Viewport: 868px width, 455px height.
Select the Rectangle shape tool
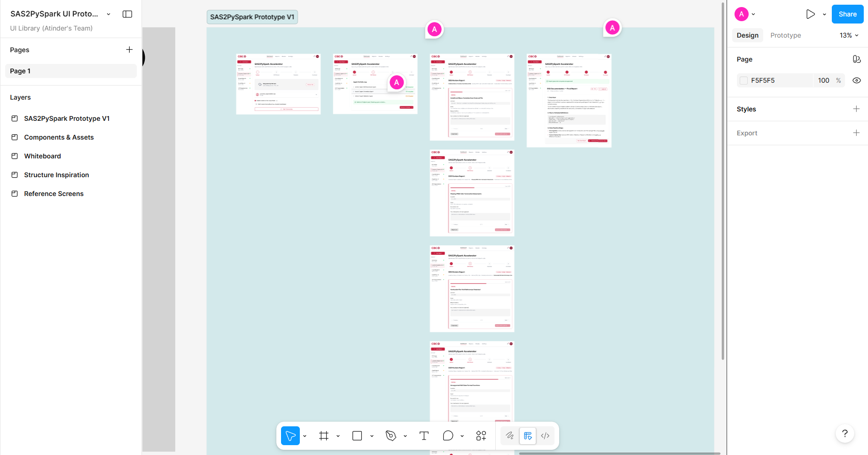357,436
